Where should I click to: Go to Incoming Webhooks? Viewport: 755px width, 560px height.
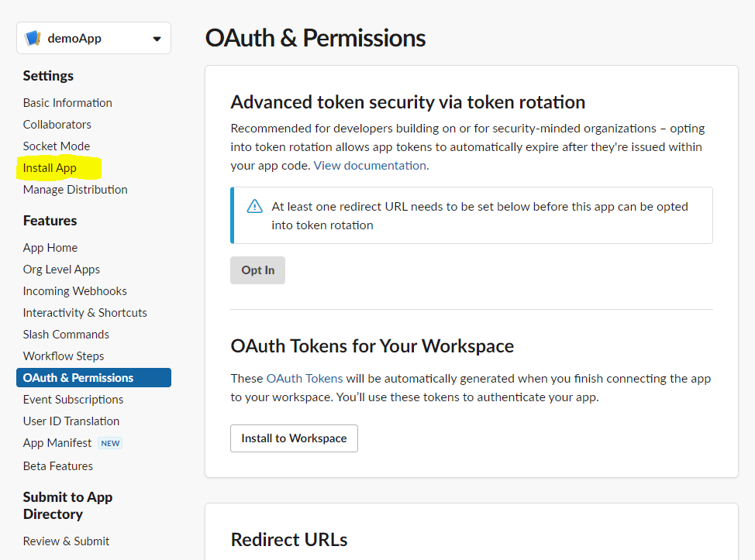(x=74, y=291)
